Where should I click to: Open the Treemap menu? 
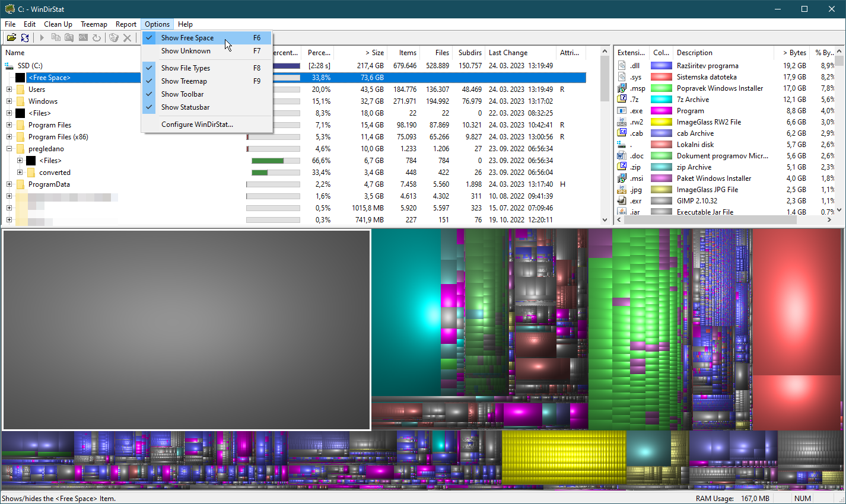pyautogui.click(x=94, y=24)
